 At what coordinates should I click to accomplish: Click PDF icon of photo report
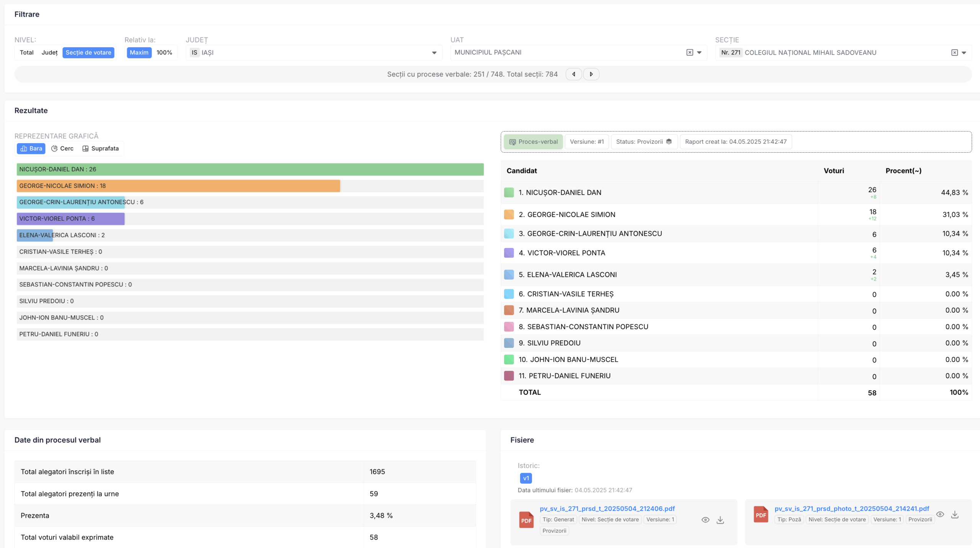coord(761,515)
